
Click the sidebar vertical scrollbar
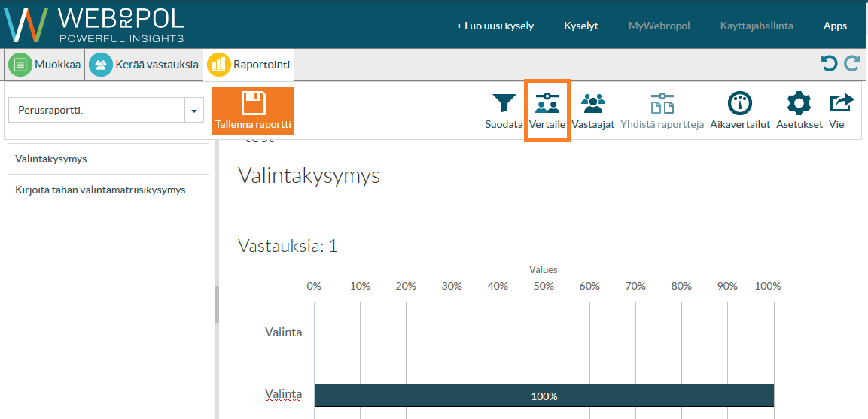217,305
